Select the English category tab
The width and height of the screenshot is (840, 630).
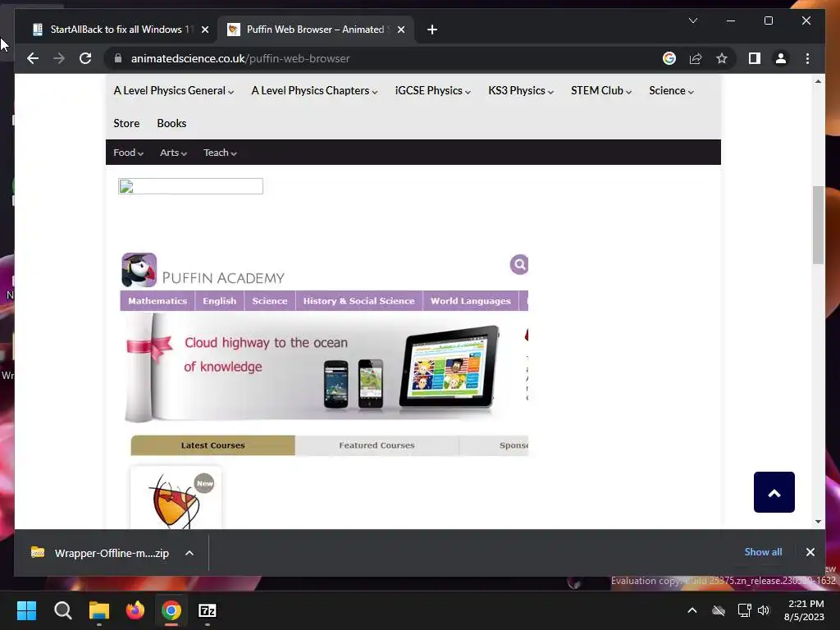tap(220, 301)
